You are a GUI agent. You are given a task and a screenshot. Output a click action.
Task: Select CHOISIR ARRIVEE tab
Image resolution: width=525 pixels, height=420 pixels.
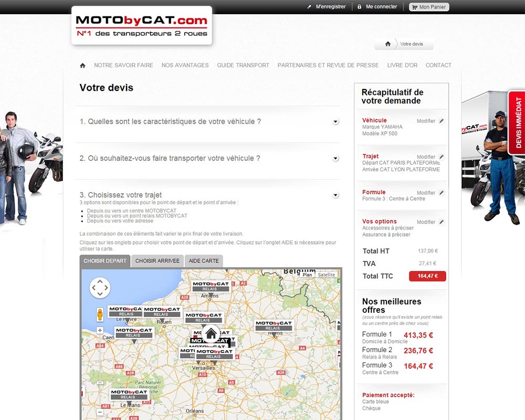[157, 261]
